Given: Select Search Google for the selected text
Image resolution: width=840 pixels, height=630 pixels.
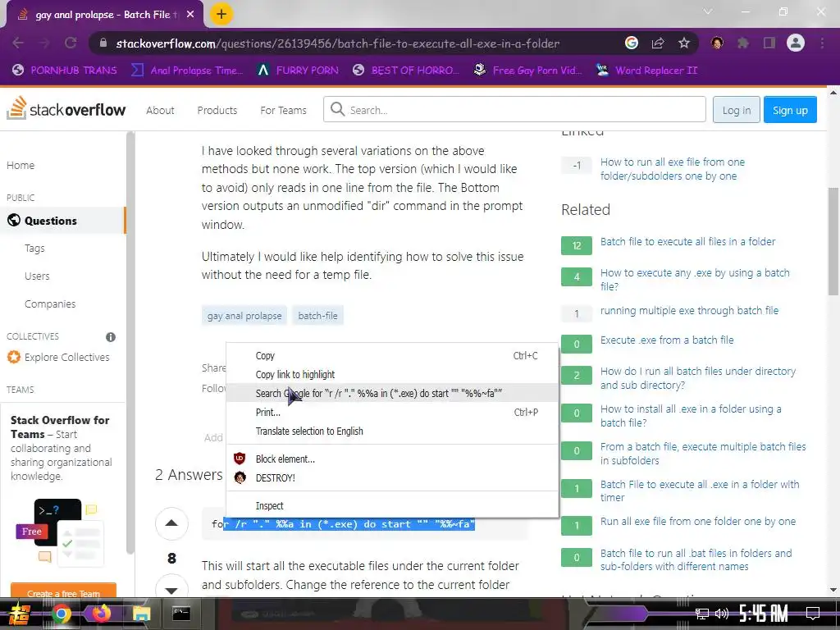Looking at the screenshot, I should click(392, 393).
